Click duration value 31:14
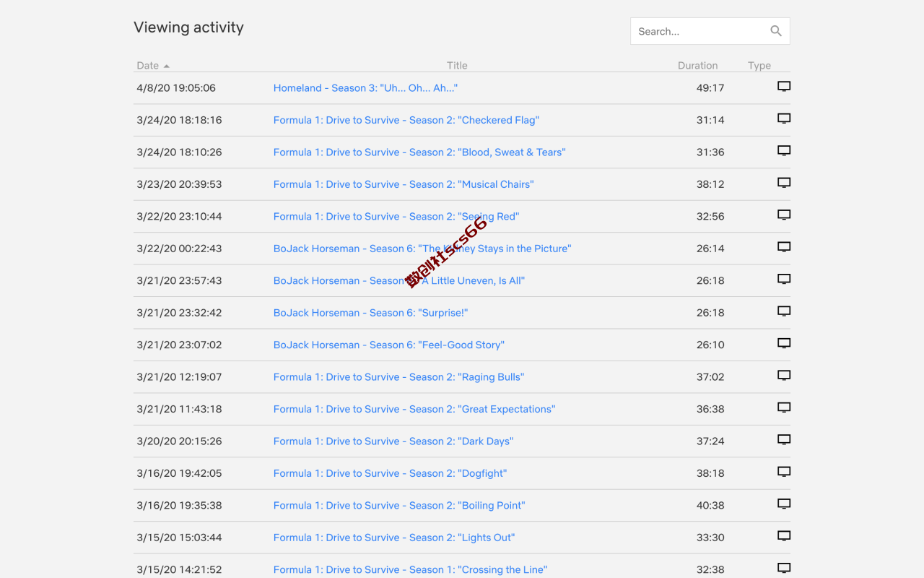Image resolution: width=924 pixels, height=578 pixels. pyautogui.click(x=710, y=120)
